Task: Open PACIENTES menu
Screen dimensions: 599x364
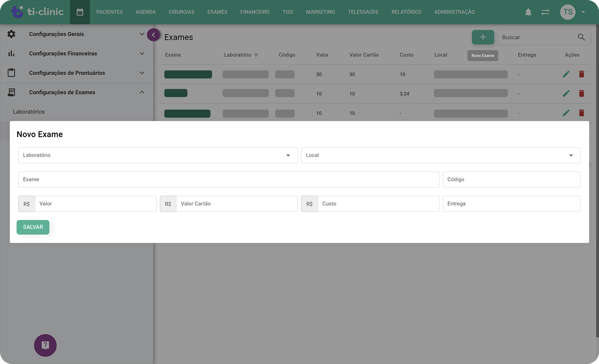Action: [x=109, y=12]
